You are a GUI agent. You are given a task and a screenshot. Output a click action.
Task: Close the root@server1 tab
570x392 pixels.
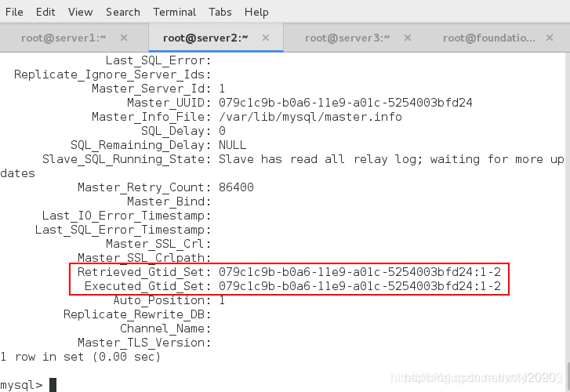[124, 38]
